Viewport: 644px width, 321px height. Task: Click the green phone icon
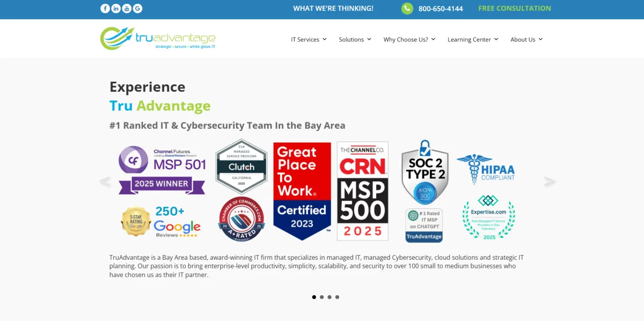point(407,8)
